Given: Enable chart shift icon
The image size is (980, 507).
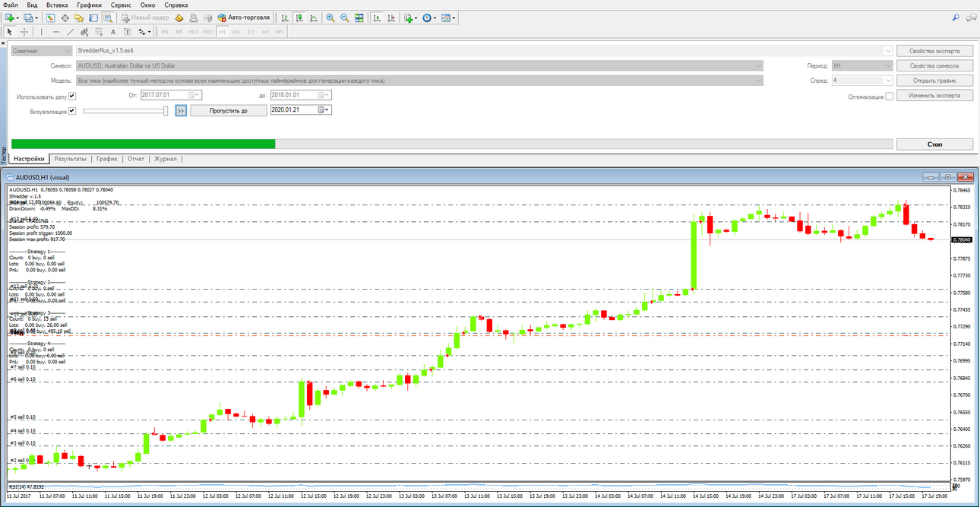Looking at the screenshot, I should pos(390,17).
